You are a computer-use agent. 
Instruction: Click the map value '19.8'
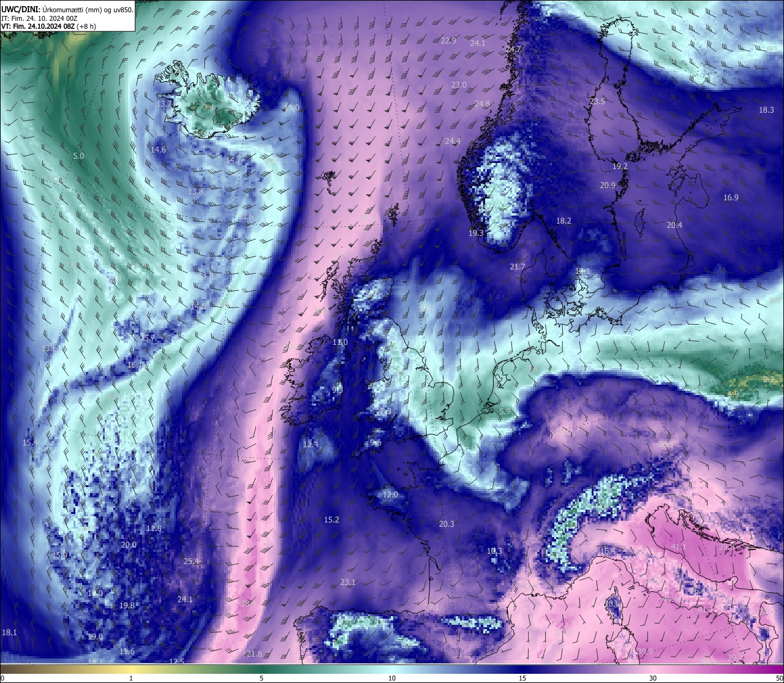pos(127,605)
